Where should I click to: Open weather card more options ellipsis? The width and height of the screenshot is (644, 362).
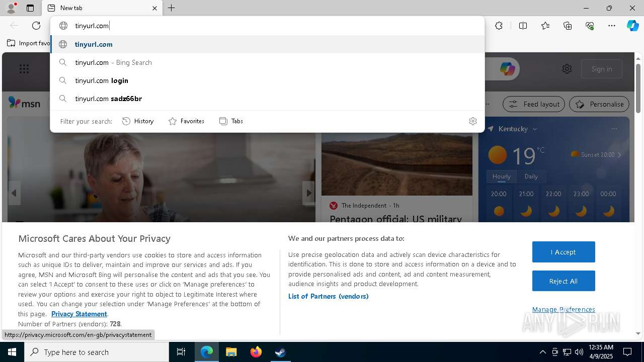[x=614, y=129]
